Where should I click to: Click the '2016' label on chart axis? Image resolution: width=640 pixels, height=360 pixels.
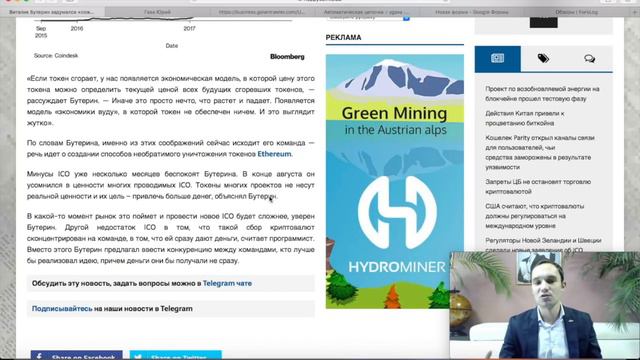(x=77, y=29)
